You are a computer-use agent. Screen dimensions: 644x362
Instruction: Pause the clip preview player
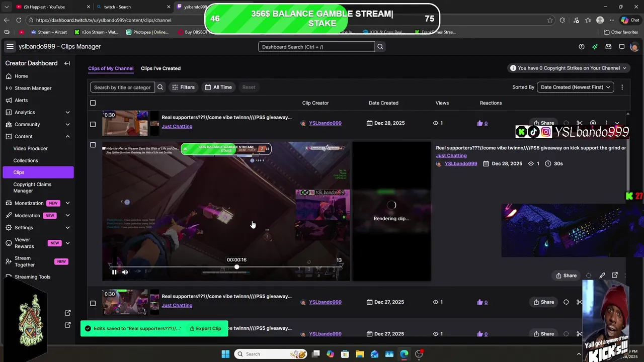click(x=114, y=272)
